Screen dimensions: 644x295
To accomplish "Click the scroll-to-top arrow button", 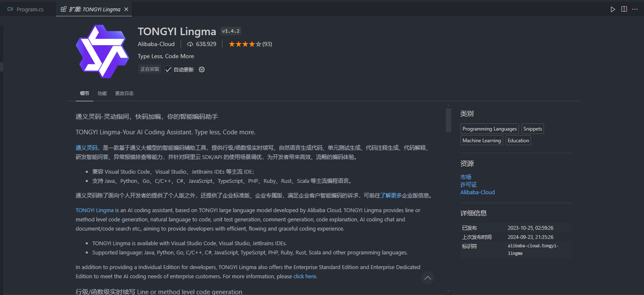I will tap(427, 277).
